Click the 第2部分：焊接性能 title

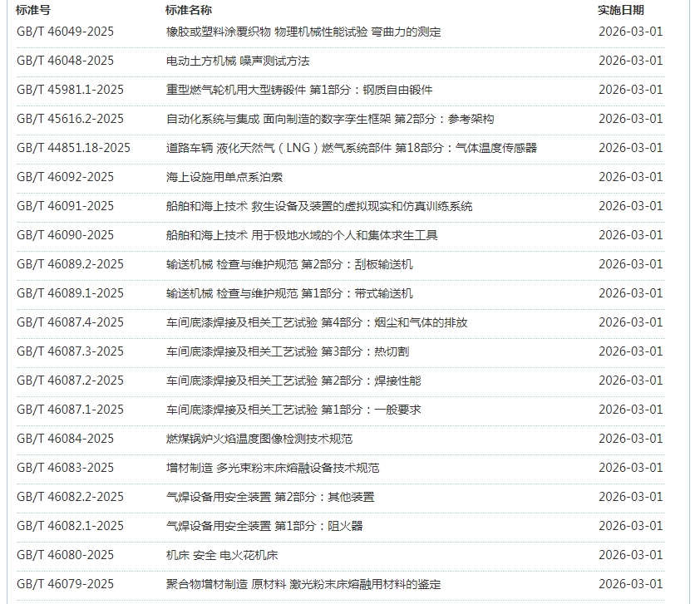(293, 381)
